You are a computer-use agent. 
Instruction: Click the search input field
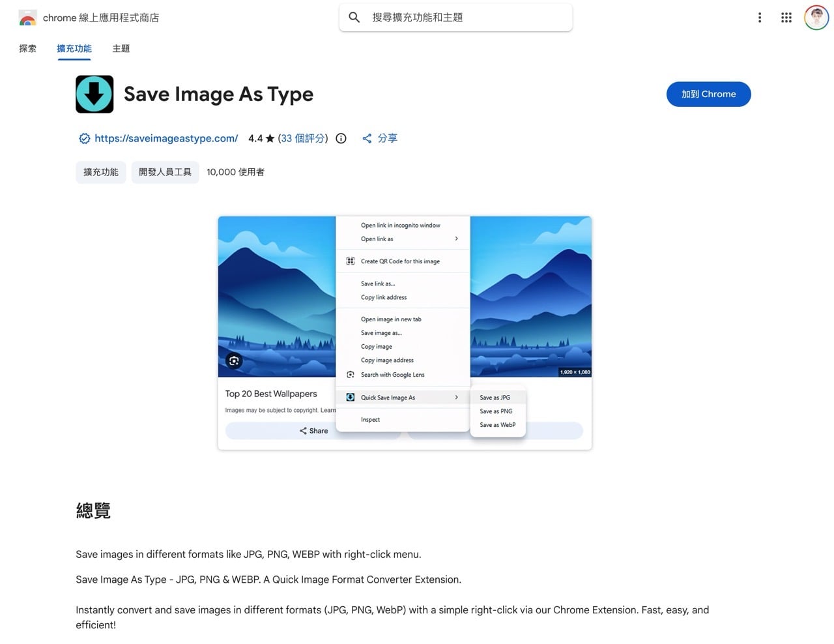(456, 18)
